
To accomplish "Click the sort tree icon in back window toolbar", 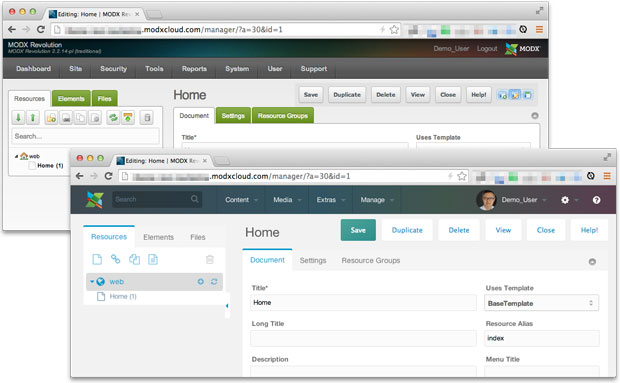I will tap(128, 117).
